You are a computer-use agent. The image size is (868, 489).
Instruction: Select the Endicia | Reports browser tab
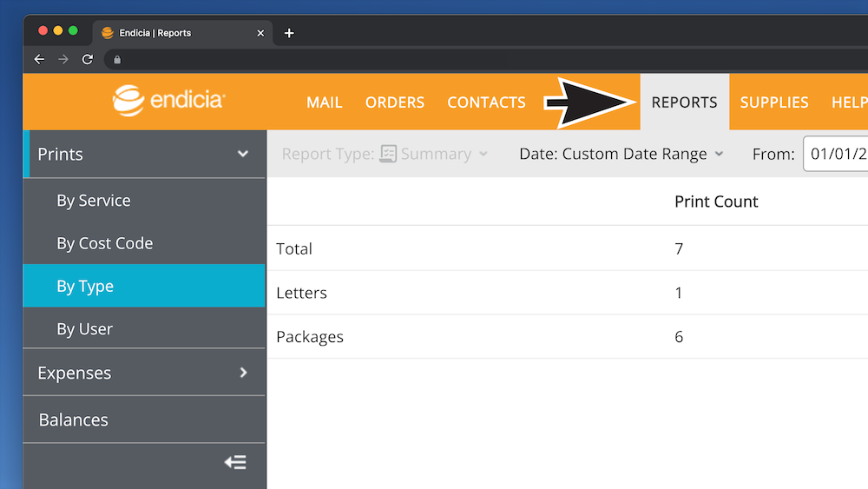[182, 33]
